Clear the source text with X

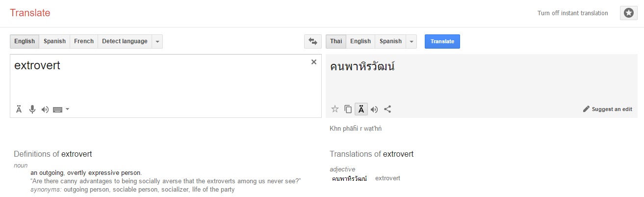314,62
